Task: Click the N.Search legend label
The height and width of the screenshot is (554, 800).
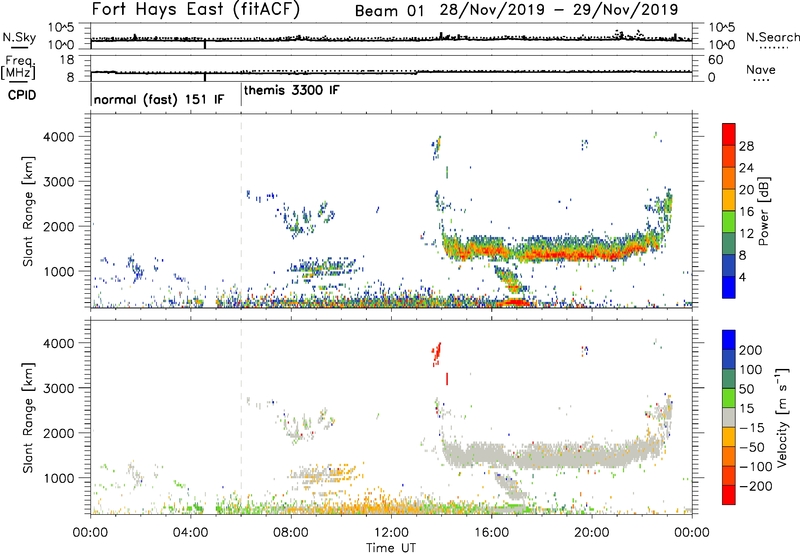Action: pyautogui.click(x=772, y=37)
